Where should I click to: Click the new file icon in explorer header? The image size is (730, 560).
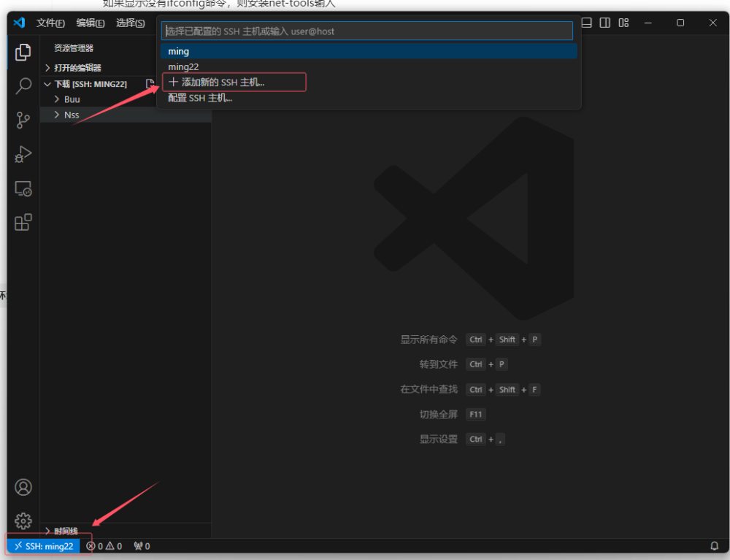click(150, 84)
